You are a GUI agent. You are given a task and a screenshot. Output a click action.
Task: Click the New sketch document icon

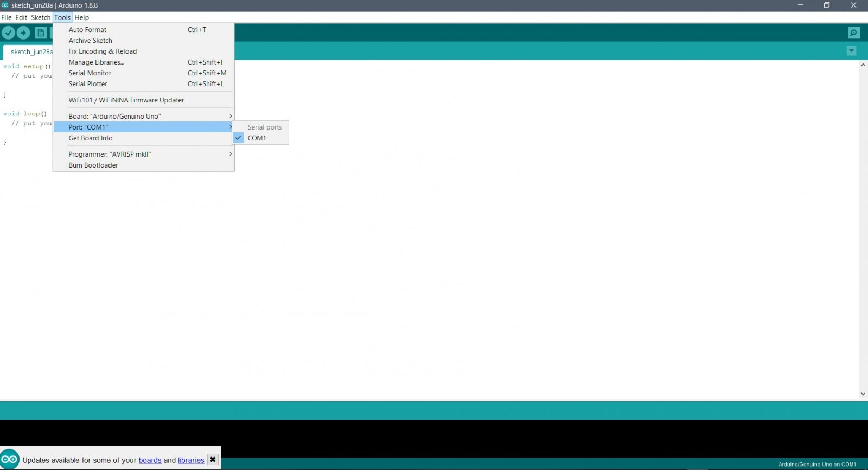coord(41,33)
